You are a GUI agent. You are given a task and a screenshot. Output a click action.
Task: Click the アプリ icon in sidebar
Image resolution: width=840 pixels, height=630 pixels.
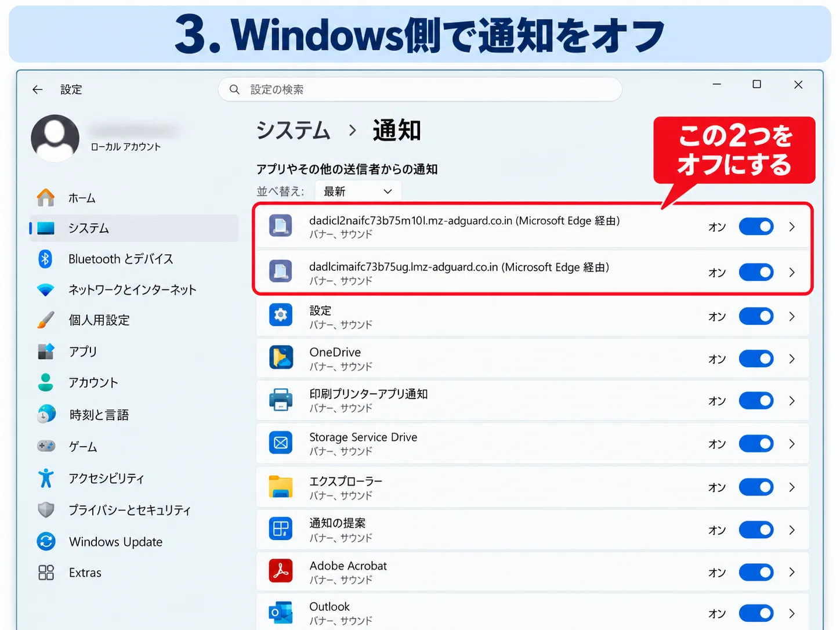tap(46, 351)
